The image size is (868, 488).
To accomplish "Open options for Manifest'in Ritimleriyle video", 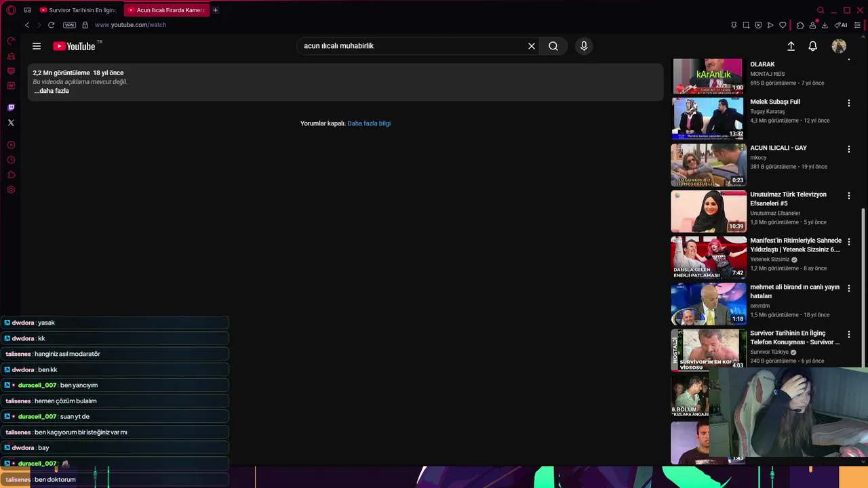I will [848, 242].
